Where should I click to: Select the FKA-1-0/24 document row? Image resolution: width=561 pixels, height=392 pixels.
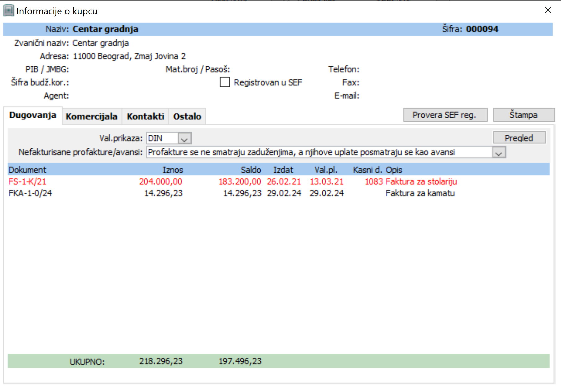pos(30,193)
